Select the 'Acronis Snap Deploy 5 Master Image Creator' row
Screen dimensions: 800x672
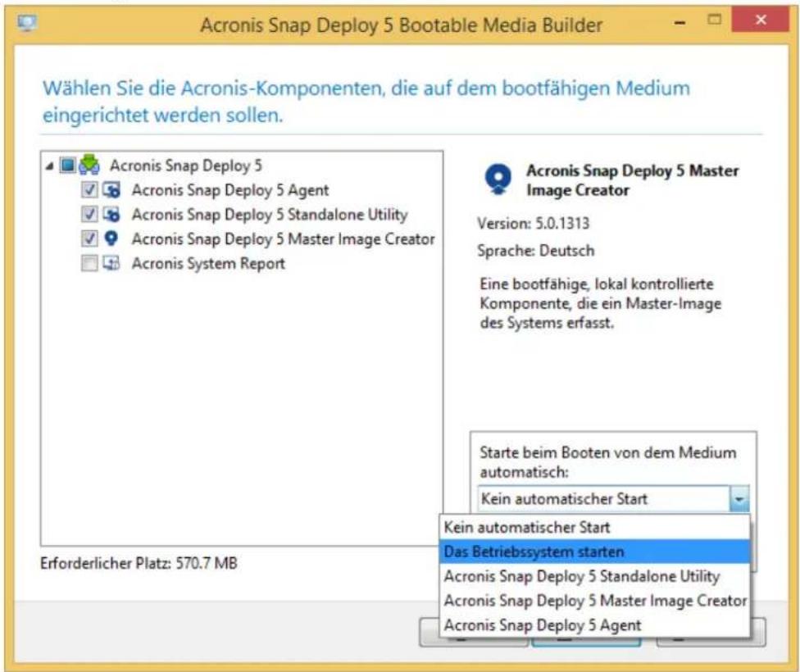tap(283, 238)
